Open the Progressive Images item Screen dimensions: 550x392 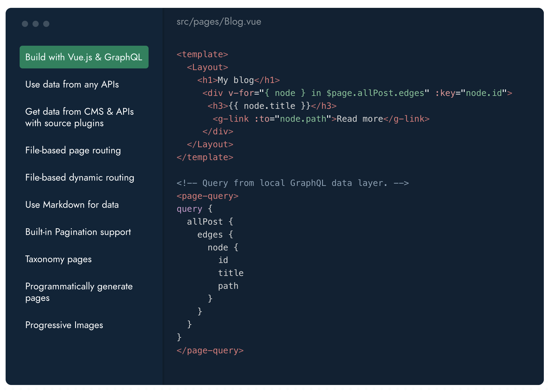(64, 325)
